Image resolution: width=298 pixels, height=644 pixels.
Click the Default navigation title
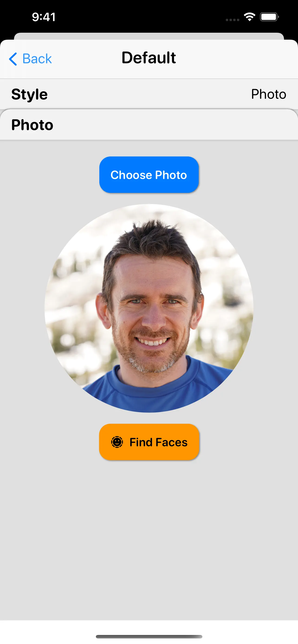[149, 58]
